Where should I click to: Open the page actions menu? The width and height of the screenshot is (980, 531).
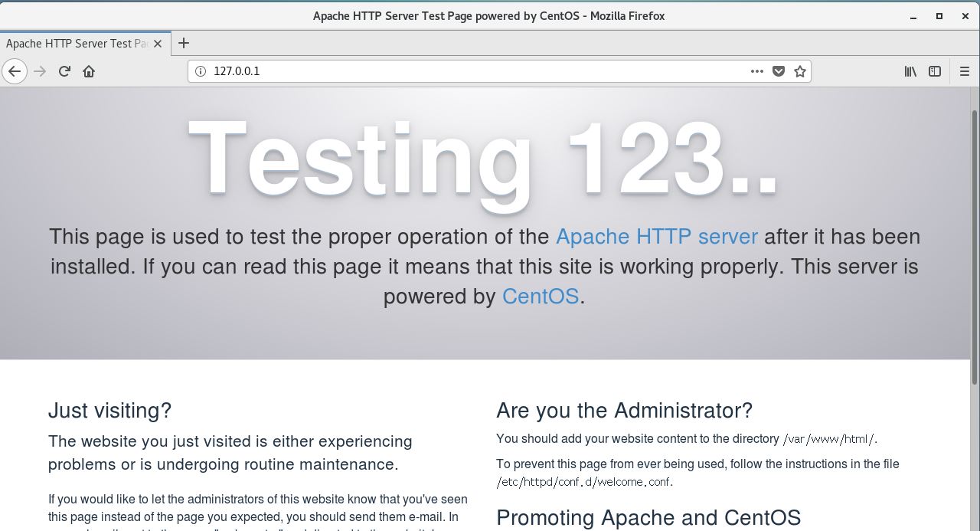click(757, 71)
